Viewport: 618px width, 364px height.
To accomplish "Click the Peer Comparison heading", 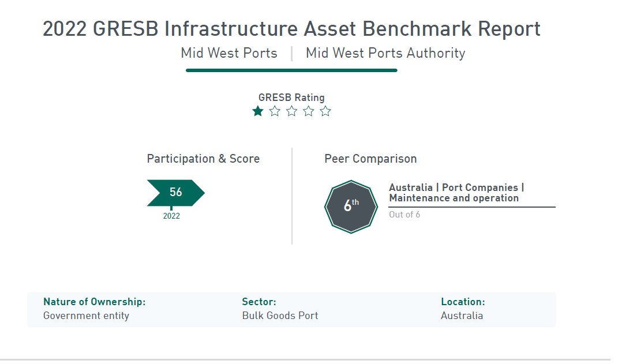I will (370, 159).
